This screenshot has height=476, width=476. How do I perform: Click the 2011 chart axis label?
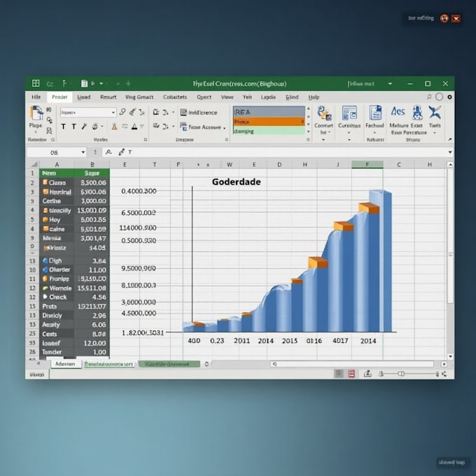(241, 341)
